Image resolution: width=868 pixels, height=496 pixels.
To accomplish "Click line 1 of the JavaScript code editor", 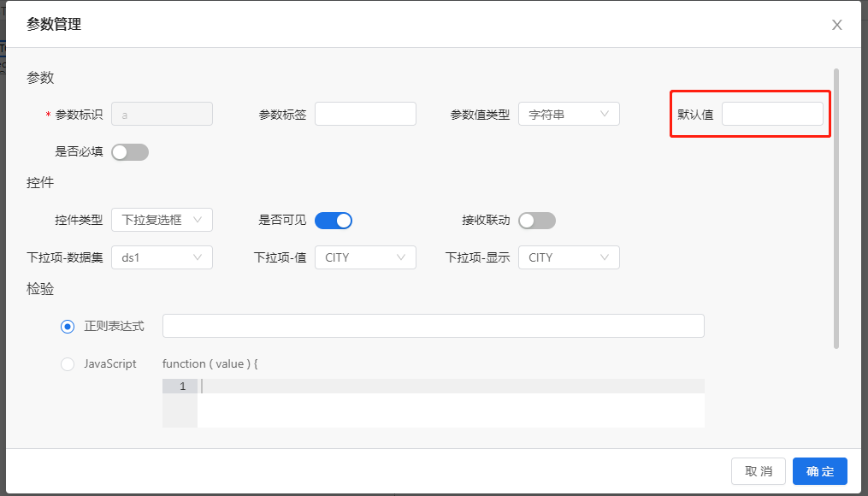I will click(x=451, y=387).
